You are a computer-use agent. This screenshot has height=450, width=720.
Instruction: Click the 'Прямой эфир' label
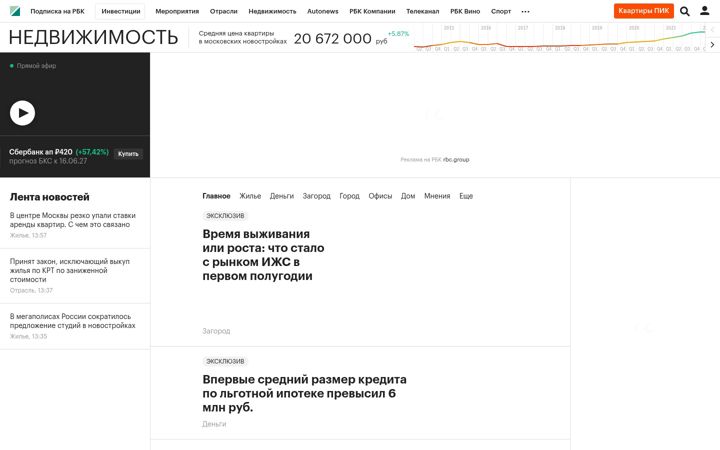[36, 66]
